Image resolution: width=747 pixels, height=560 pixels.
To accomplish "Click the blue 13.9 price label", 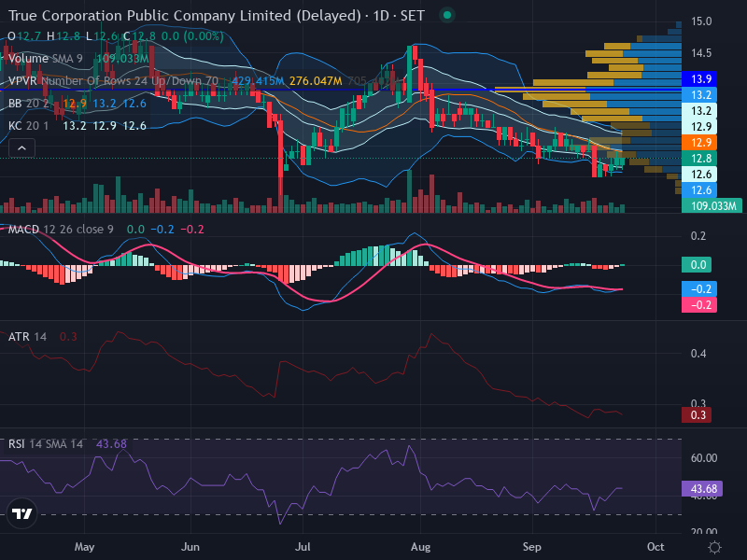I will tap(699, 79).
